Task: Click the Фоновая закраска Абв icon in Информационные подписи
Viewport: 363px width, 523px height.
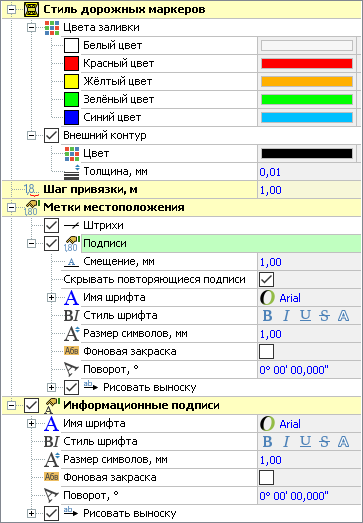Action: pos(52,478)
